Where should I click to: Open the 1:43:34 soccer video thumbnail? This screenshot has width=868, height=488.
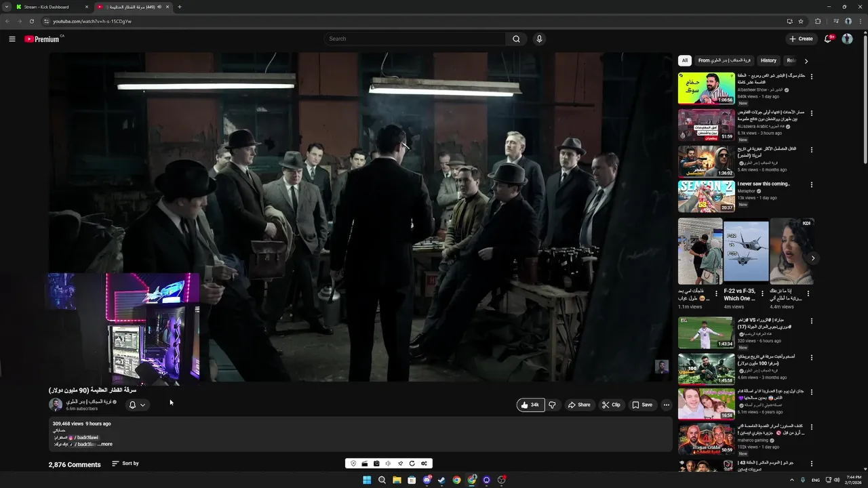point(706,333)
